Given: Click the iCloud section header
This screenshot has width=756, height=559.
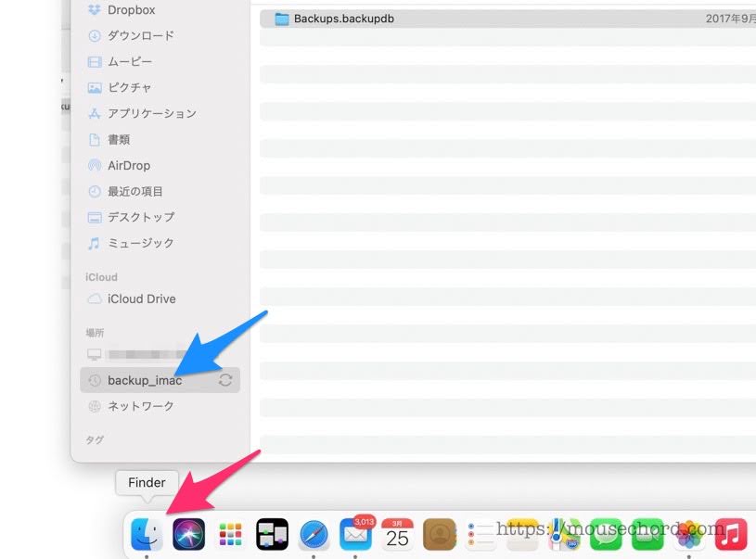Looking at the screenshot, I should (x=101, y=277).
